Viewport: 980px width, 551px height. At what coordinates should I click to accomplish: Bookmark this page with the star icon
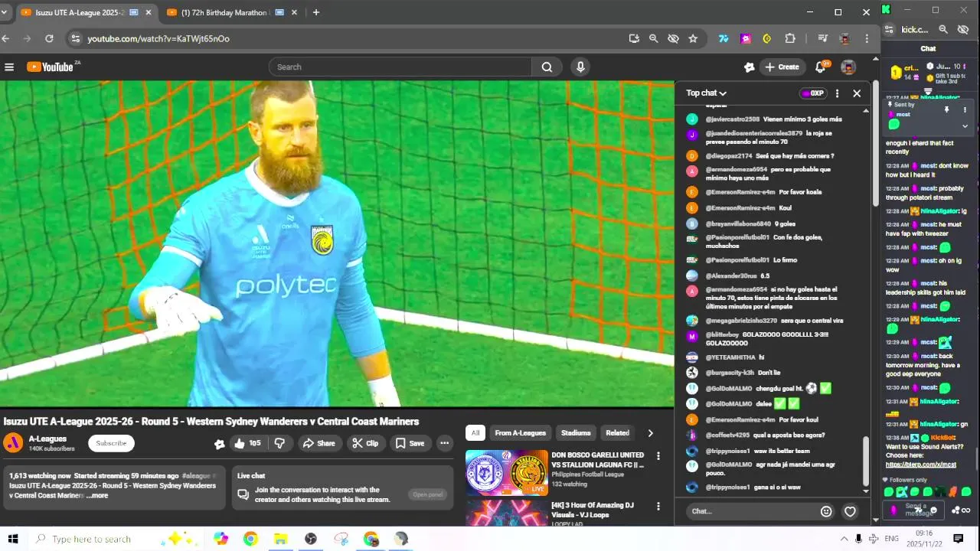click(x=693, y=38)
